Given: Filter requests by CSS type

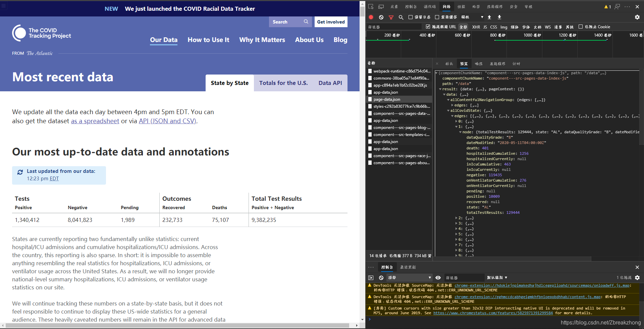Looking at the screenshot, I should click(x=493, y=27).
